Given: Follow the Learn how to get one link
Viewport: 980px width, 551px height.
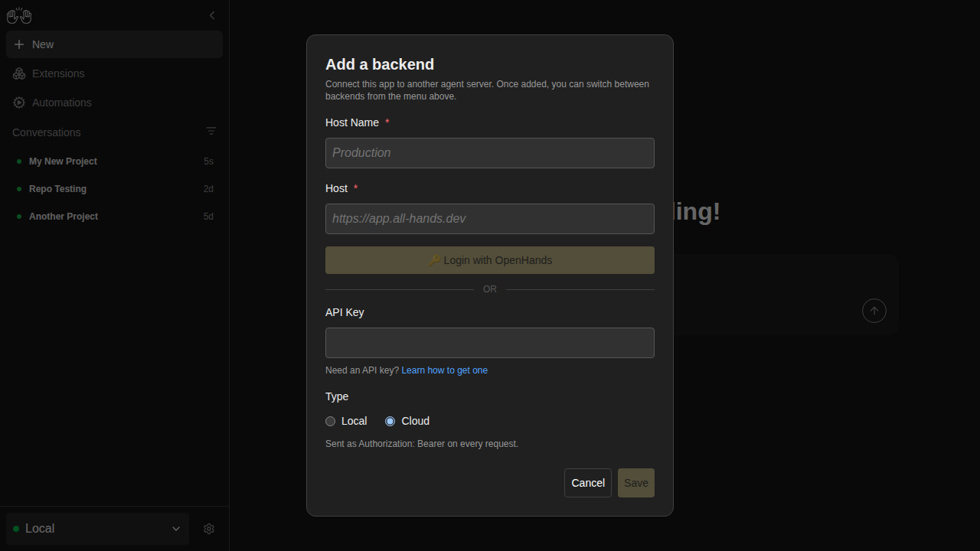Looking at the screenshot, I should (x=445, y=370).
